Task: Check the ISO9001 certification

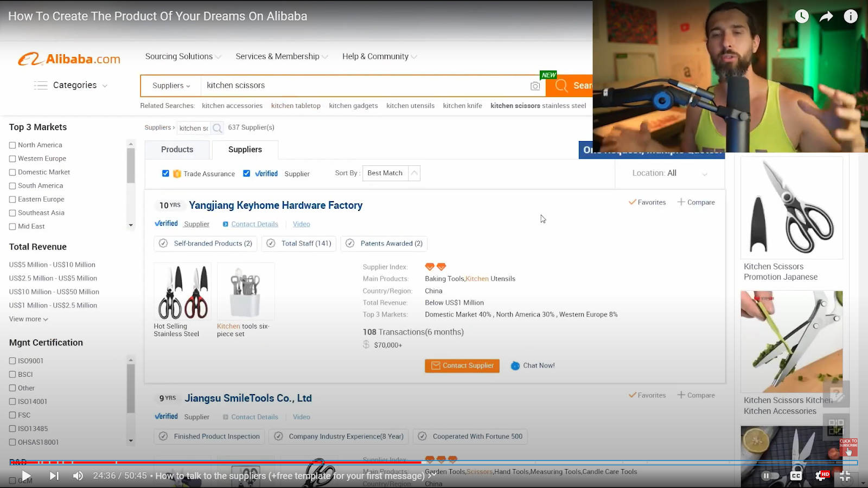Action: (12, 361)
